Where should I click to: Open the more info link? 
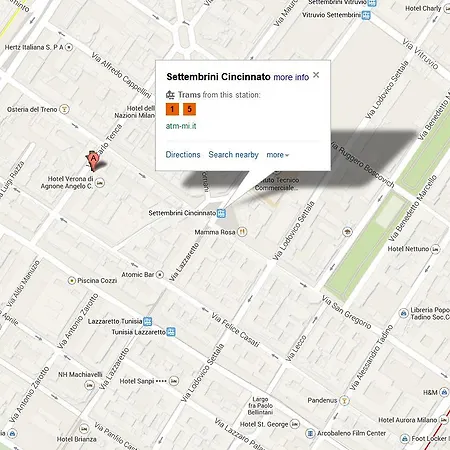click(x=291, y=77)
